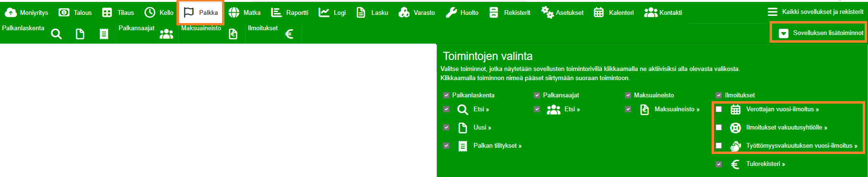The height and width of the screenshot is (177, 868).
Task: Click the Palkansaajat people icon in toolbar
Action: point(166,34)
